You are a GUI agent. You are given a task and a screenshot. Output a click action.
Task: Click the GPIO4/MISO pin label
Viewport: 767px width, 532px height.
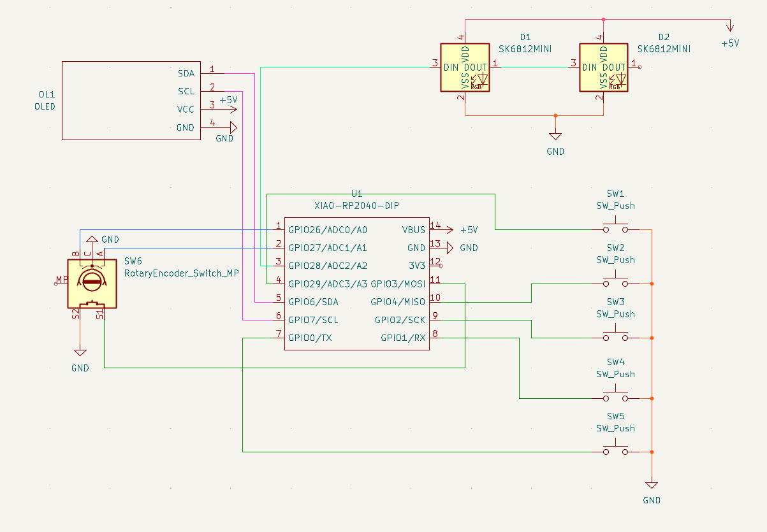[398, 301]
